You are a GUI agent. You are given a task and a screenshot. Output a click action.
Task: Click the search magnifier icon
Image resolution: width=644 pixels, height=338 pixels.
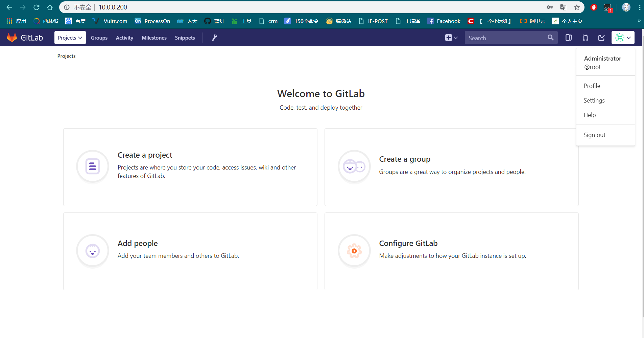tap(551, 38)
